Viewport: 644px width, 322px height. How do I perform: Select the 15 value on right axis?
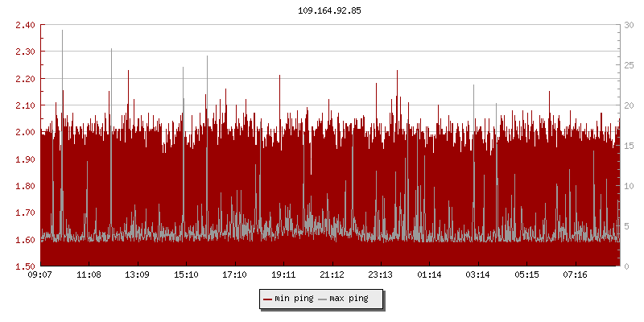(x=628, y=146)
